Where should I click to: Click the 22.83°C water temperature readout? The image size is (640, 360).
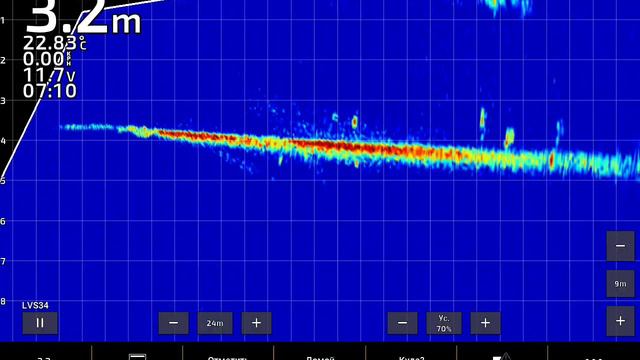pos(55,43)
